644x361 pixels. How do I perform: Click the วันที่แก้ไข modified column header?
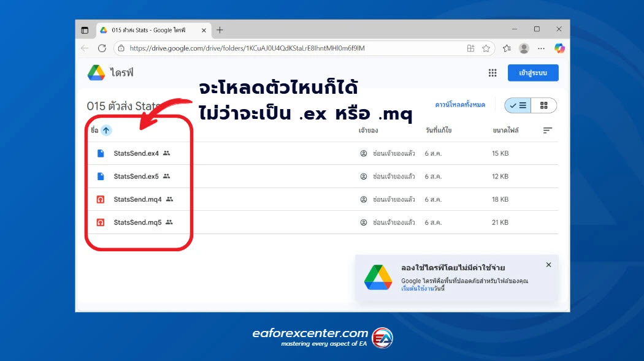tap(439, 131)
